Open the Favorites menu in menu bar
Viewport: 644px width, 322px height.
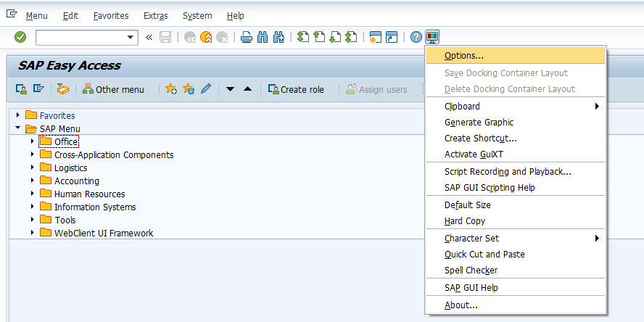point(111,16)
